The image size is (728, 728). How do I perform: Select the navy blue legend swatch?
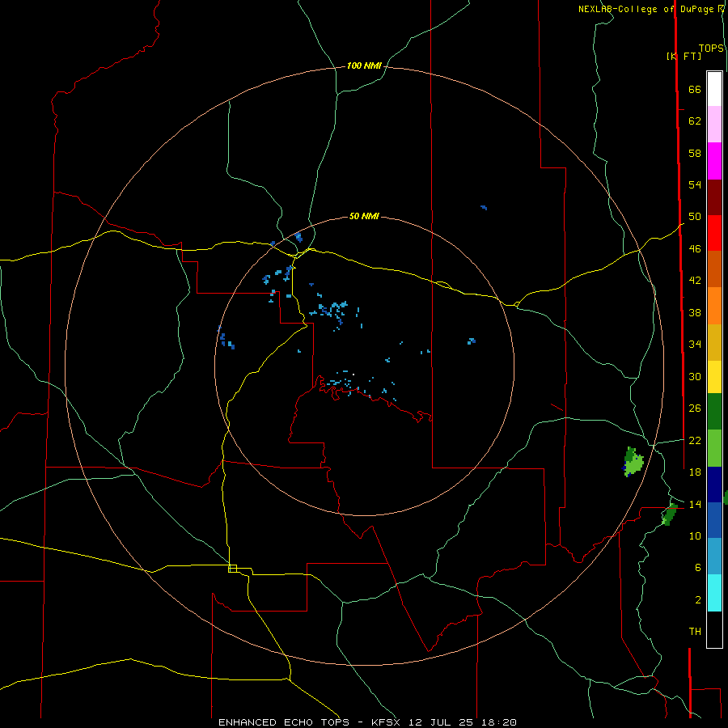(x=714, y=485)
